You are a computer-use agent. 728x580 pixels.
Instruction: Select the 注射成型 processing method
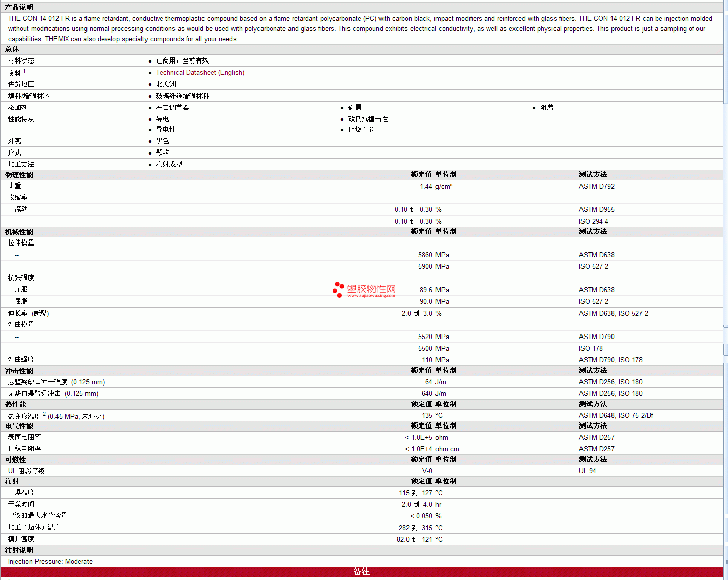pyautogui.click(x=169, y=164)
